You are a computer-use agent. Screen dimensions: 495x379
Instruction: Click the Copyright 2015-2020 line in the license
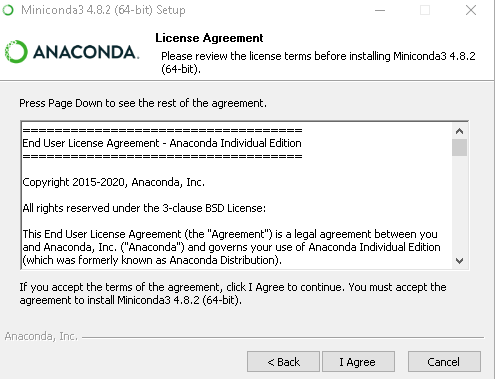point(113,182)
